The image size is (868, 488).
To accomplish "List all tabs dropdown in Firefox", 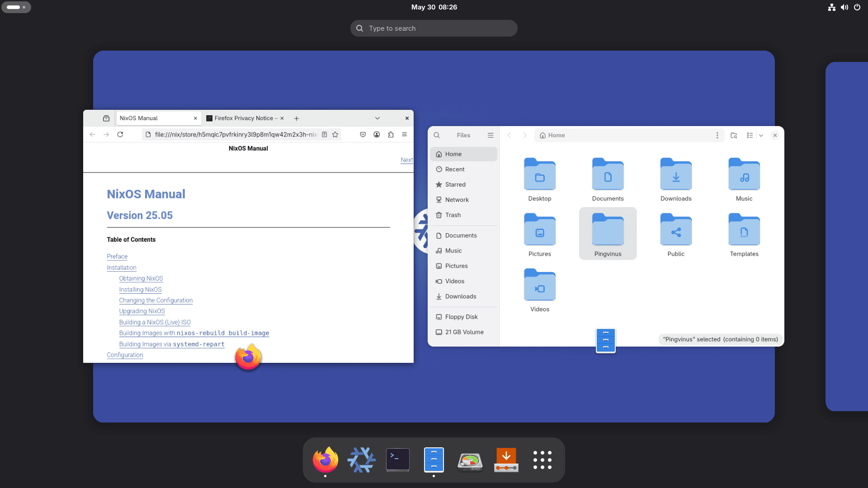I will click(x=377, y=118).
